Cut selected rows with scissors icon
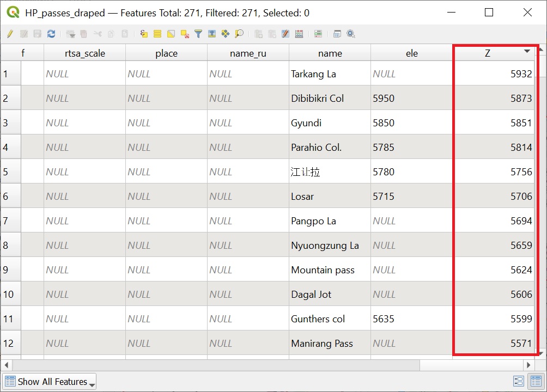Screen dimensions: 547x392 [98, 34]
